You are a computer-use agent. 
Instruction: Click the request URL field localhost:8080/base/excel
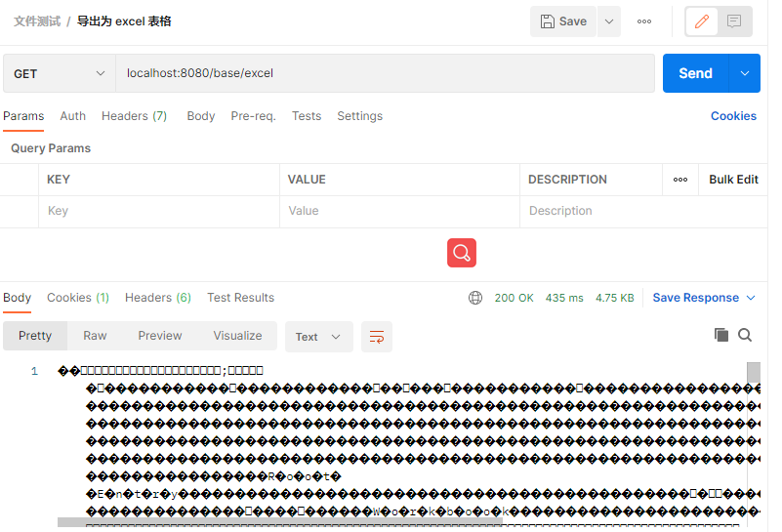(385, 73)
